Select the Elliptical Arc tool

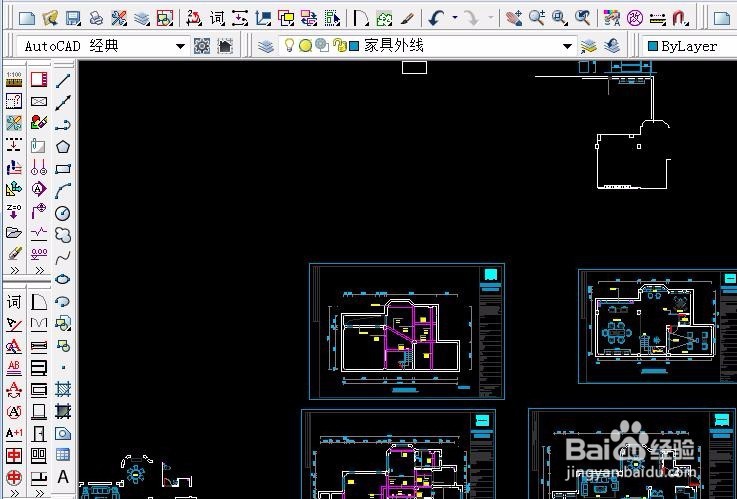(63, 301)
